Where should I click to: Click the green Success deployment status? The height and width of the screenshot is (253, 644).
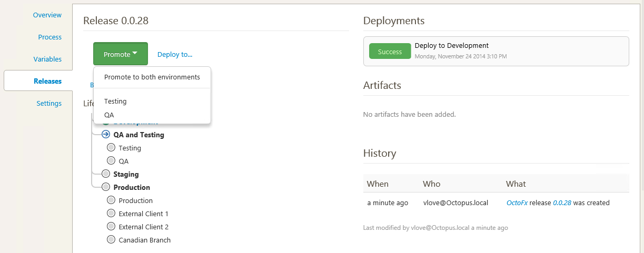point(390,52)
